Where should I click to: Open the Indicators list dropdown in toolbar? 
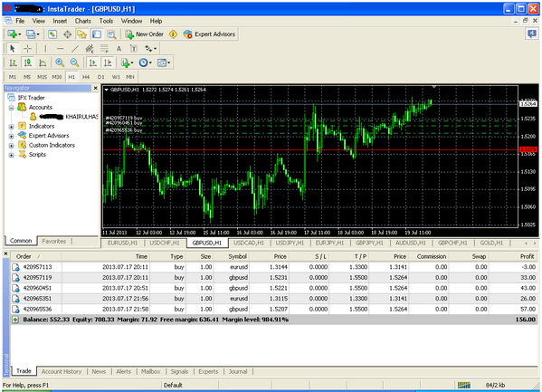pos(128,62)
